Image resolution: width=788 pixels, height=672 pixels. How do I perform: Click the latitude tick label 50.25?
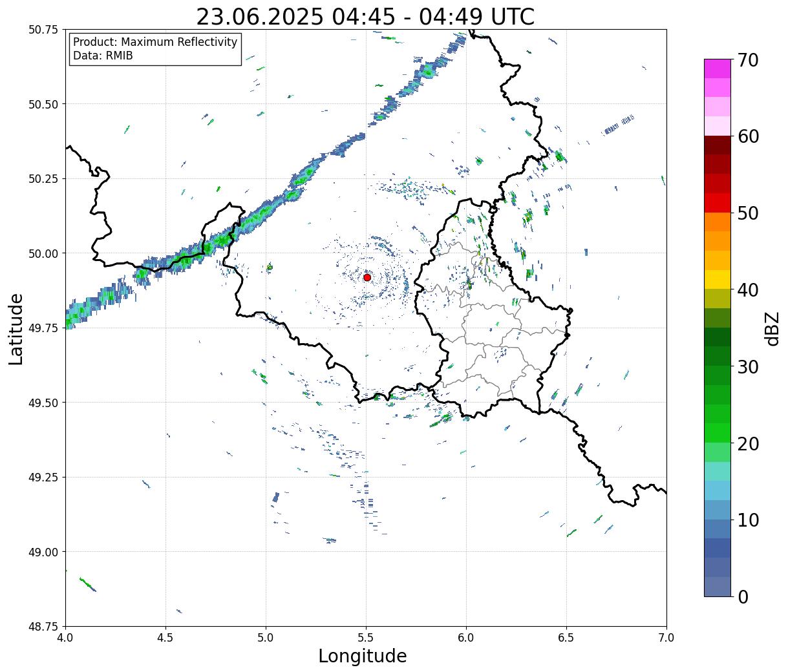(x=43, y=179)
